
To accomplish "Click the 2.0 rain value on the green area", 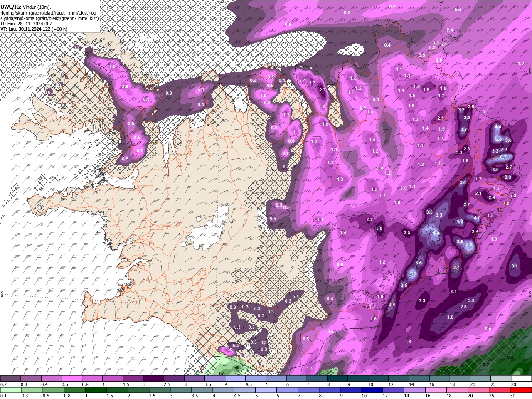I will tap(510, 357).
